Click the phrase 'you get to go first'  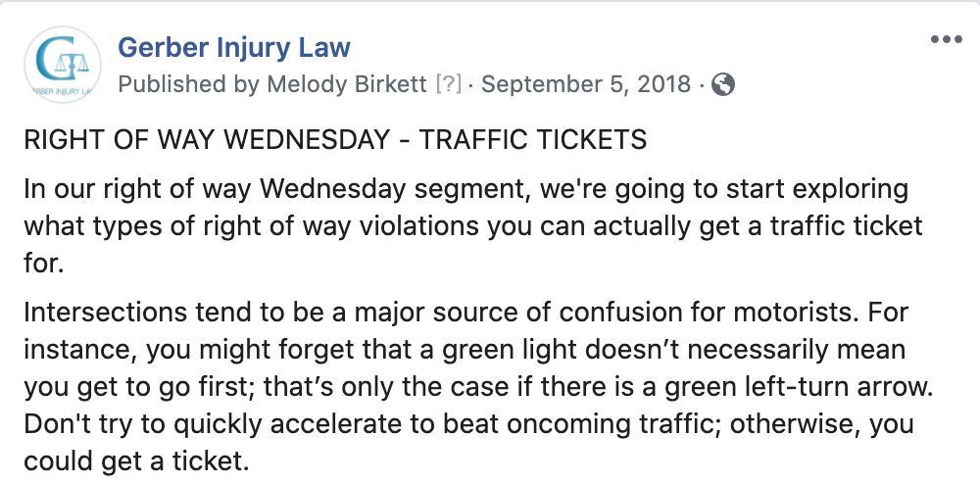(139, 387)
